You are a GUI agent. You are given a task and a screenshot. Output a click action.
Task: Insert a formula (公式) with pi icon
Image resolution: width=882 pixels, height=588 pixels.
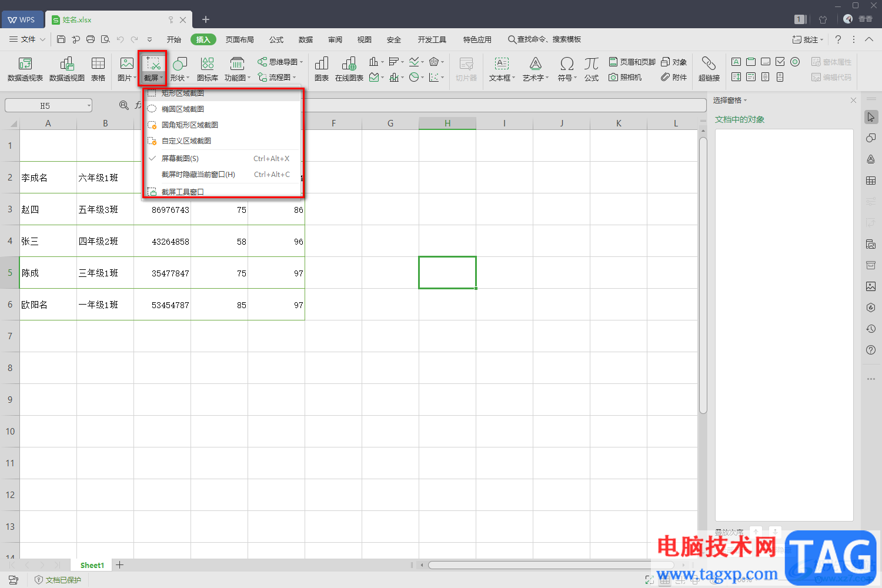pyautogui.click(x=592, y=69)
